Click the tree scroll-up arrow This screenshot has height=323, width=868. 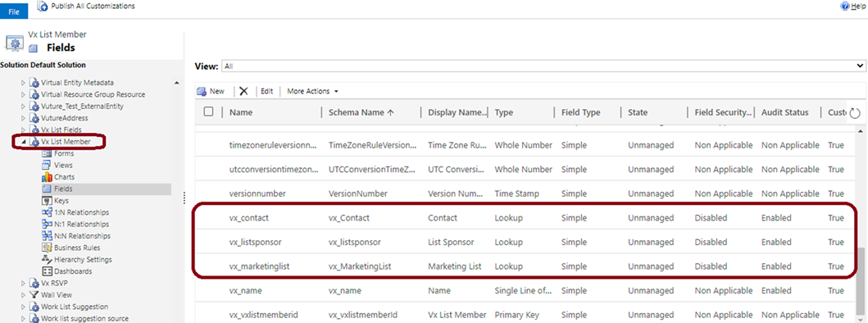click(x=176, y=83)
